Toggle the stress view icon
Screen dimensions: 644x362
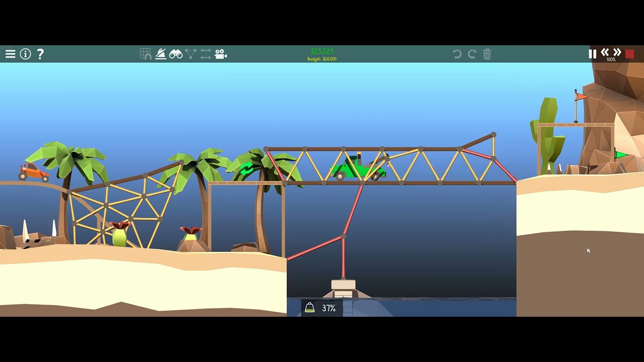point(160,54)
